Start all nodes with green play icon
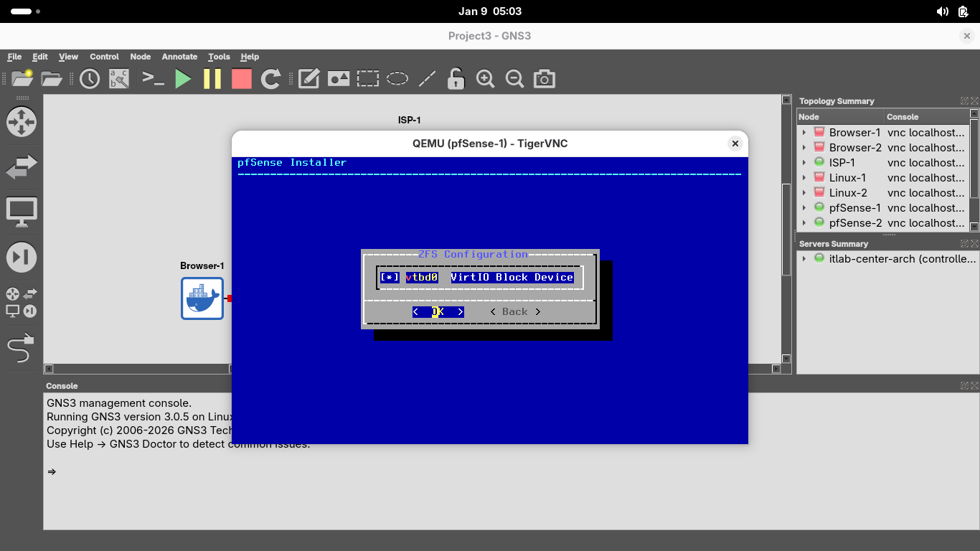The width and height of the screenshot is (980, 551). pyautogui.click(x=184, y=79)
